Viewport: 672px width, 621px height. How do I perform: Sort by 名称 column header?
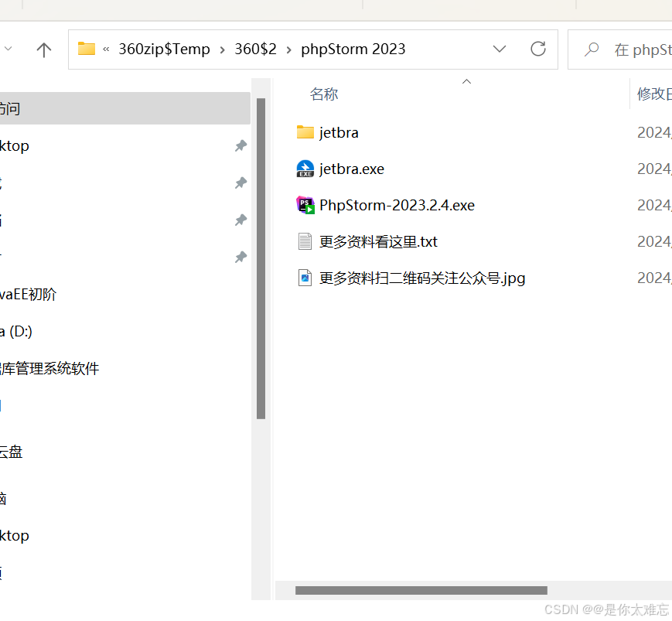[x=324, y=94]
